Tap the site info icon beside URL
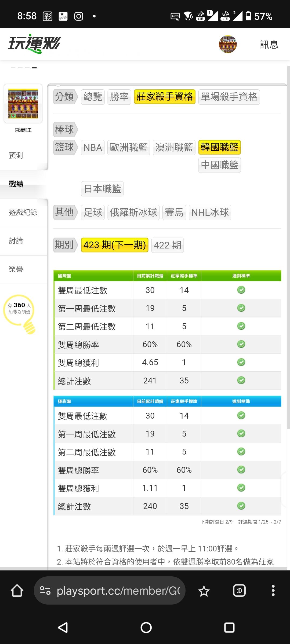 45,591
